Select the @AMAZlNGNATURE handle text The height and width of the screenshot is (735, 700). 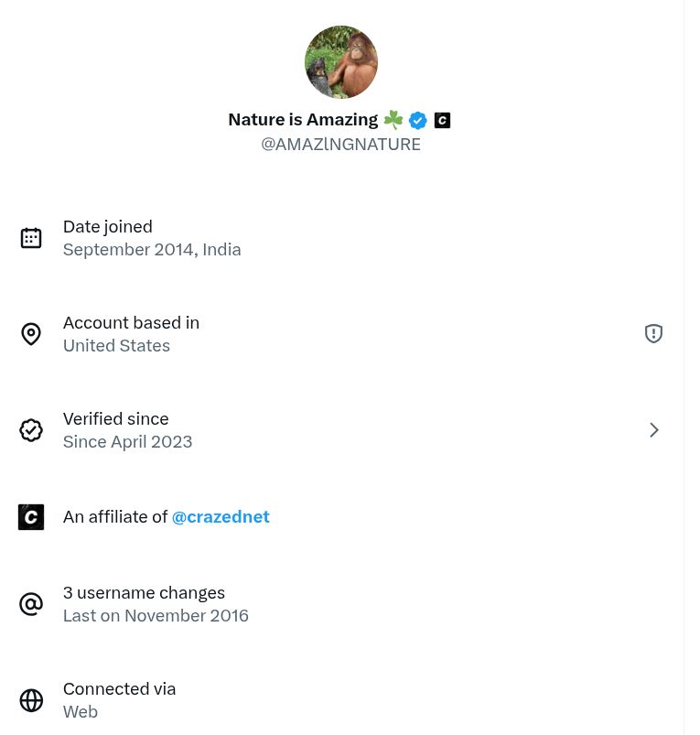340,145
